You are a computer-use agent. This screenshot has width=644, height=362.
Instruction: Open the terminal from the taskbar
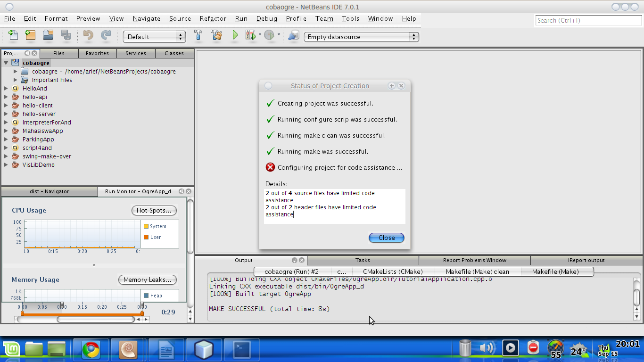pos(242,349)
